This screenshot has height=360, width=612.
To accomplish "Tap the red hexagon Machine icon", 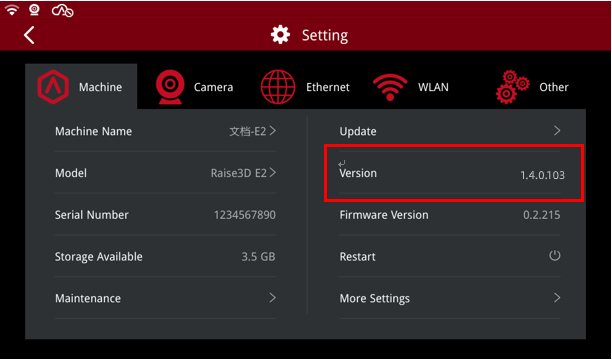I will pos(53,87).
